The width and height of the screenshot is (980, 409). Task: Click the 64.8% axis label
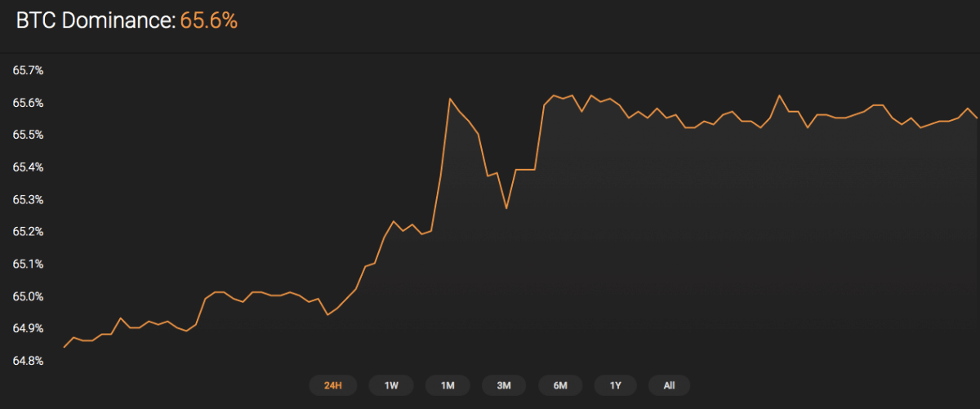[28, 361]
